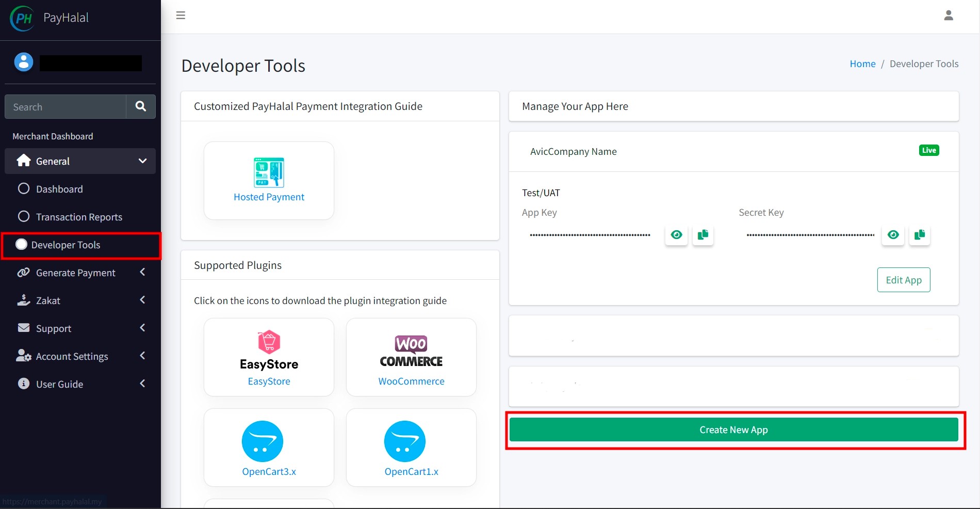
Task: Click the Create New App button
Action: [733, 430]
